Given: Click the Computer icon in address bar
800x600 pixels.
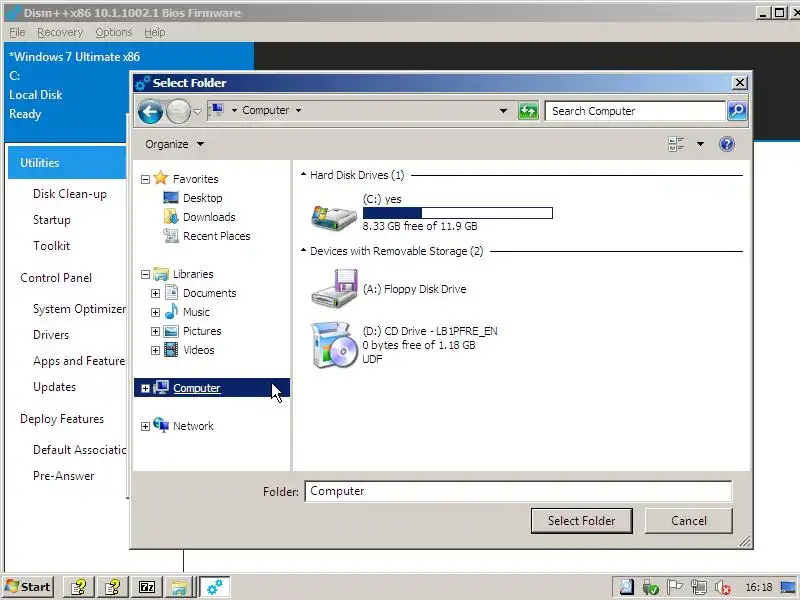Looking at the screenshot, I should pos(217,110).
